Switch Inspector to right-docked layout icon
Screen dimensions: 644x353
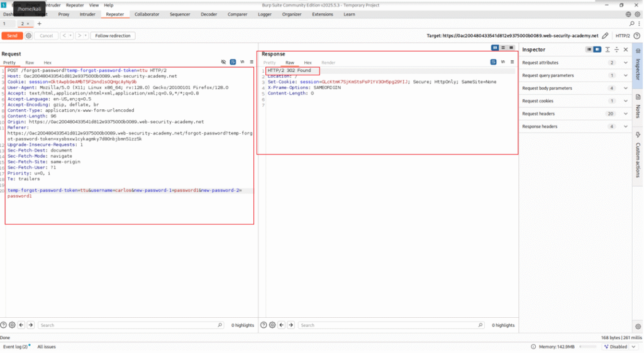[x=597, y=50]
